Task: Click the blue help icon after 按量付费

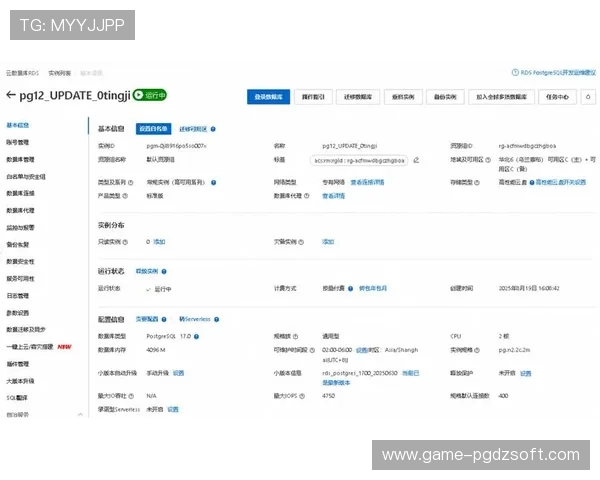Action: point(351,289)
